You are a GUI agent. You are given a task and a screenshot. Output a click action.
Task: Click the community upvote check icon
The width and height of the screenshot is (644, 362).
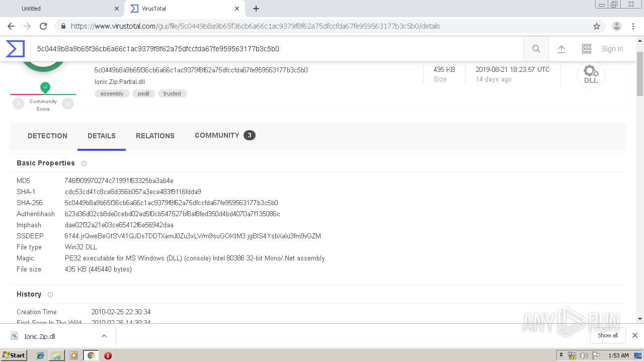[68, 104]
